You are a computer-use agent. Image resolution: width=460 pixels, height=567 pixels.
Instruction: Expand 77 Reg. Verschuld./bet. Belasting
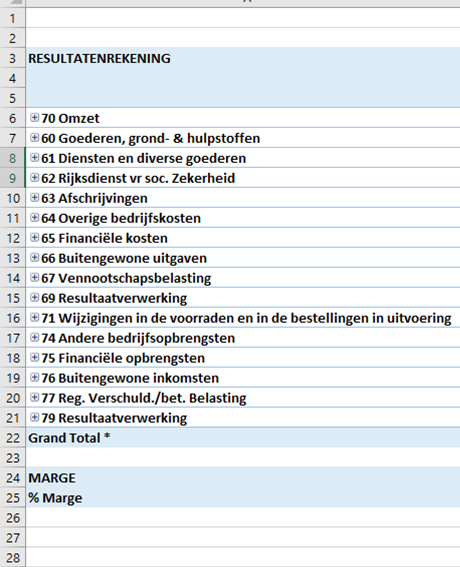(x=34, y=397)
